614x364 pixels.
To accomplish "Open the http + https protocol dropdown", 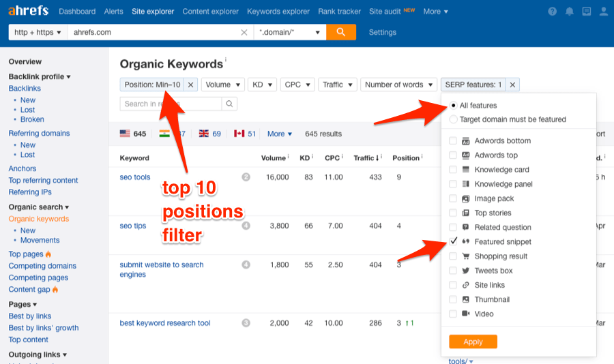I will [x=38, y=32].
